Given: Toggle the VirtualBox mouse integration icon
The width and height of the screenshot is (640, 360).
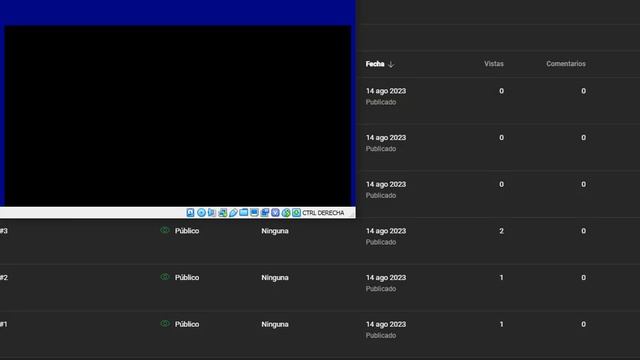Looking at the screenshot, I should pyautogui.click(x=286, y=213).
